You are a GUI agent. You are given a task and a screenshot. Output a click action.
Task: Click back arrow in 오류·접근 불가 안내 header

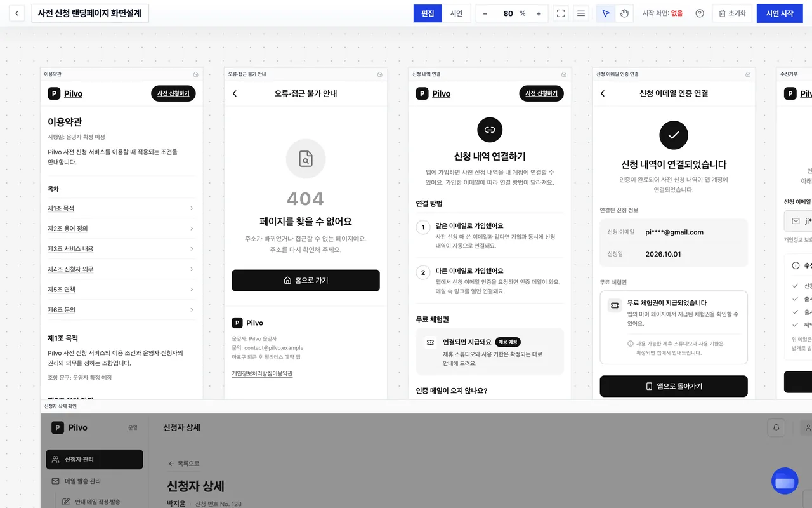[x=235, y=93]
